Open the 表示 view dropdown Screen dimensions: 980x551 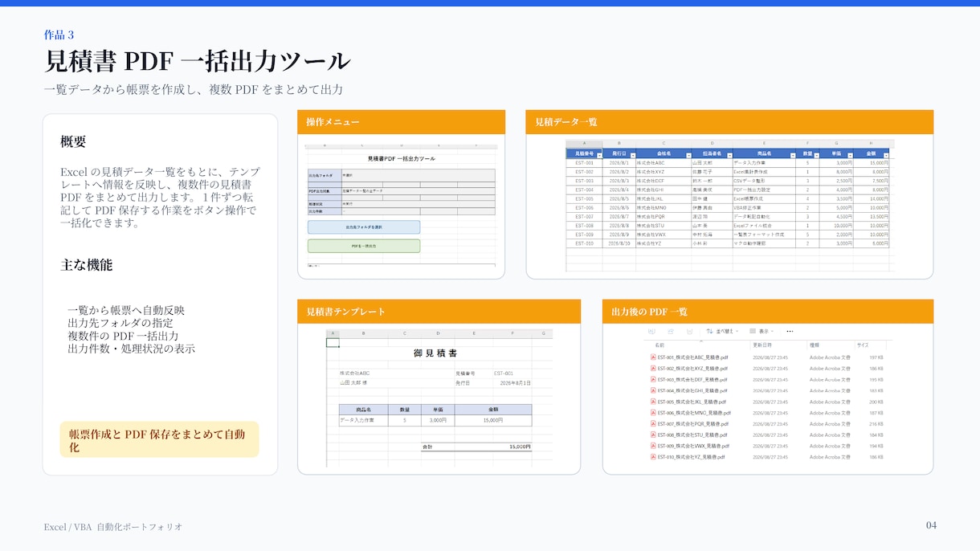(762, 331)
